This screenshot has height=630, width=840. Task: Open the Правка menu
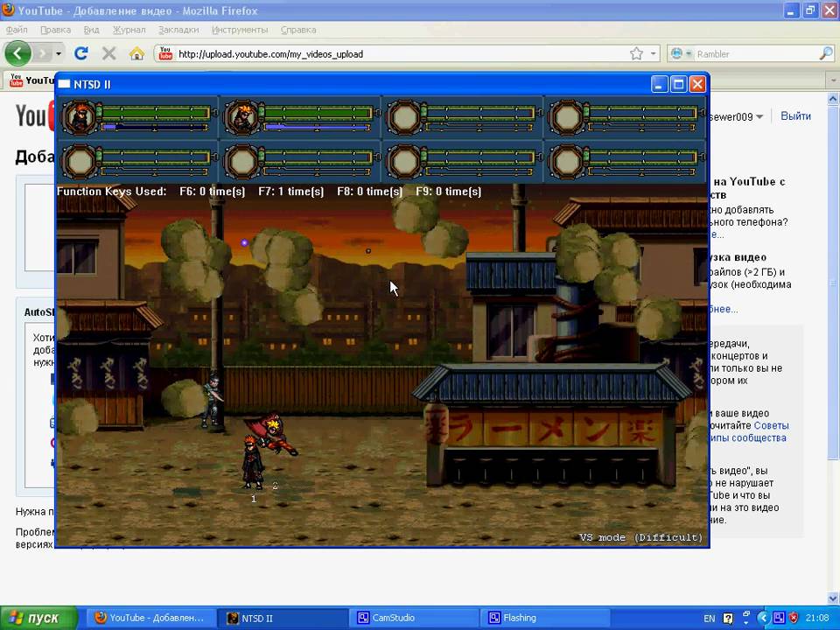(55, 30)
